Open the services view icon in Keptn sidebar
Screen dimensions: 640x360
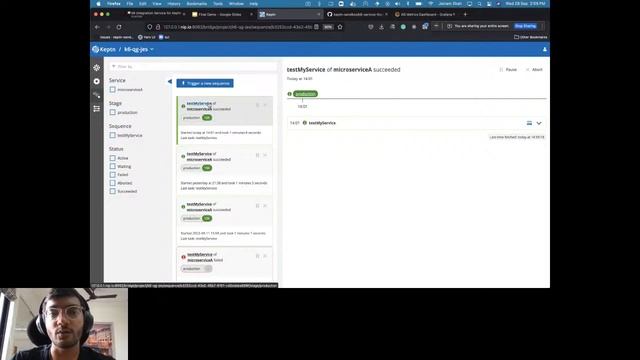pyautogui.click(x=96, y=81)
